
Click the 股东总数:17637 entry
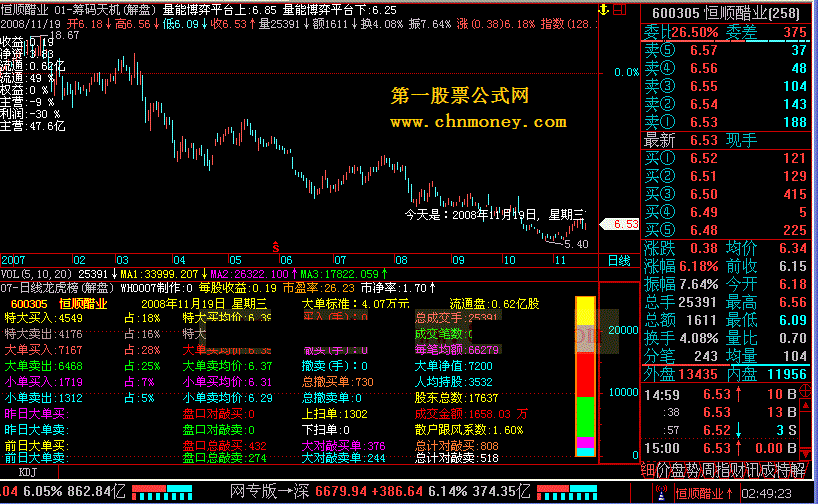[456, 398]
